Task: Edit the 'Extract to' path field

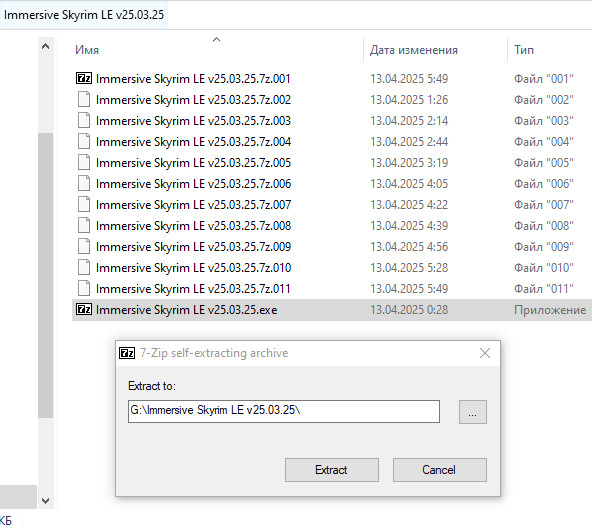Action: point(284,411)
